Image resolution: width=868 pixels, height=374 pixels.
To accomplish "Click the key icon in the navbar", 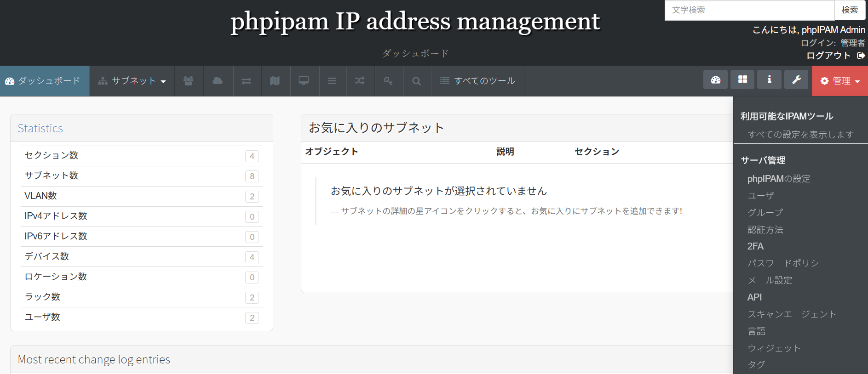I will pyautogui.click(x=388, y=81).
